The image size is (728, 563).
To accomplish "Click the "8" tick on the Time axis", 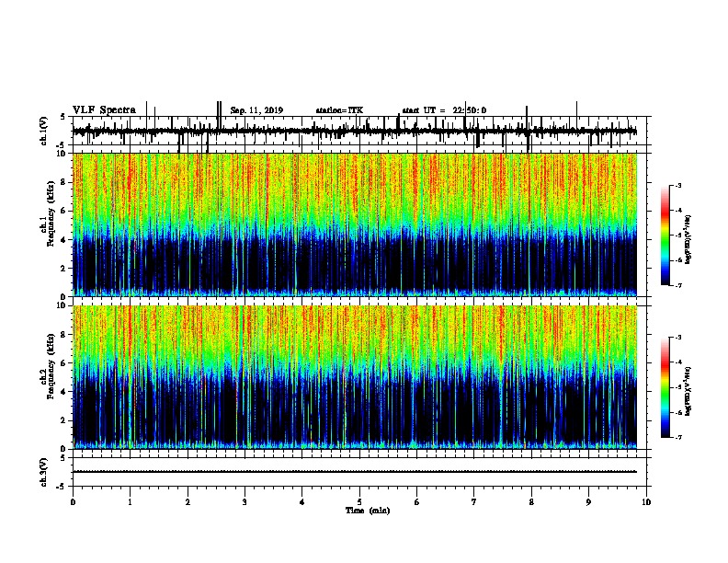I will [x=531, y=502].
